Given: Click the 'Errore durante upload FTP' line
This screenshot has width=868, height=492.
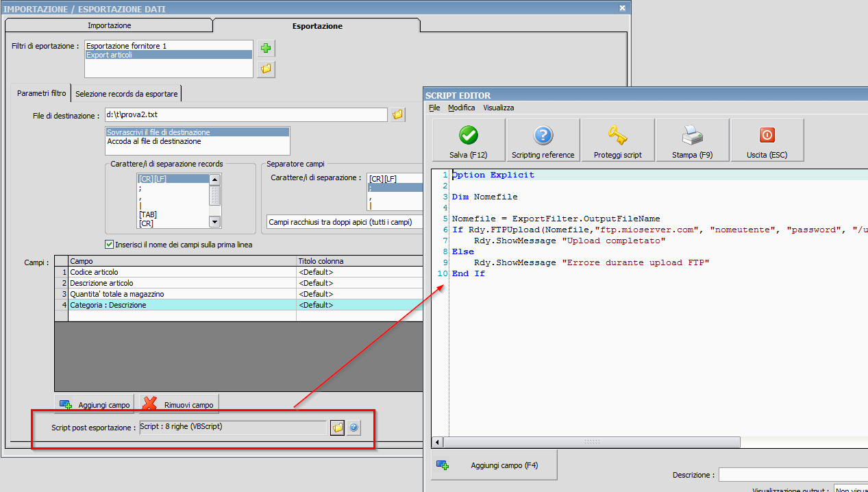Looking at the screenshot, I should [592, 262].
